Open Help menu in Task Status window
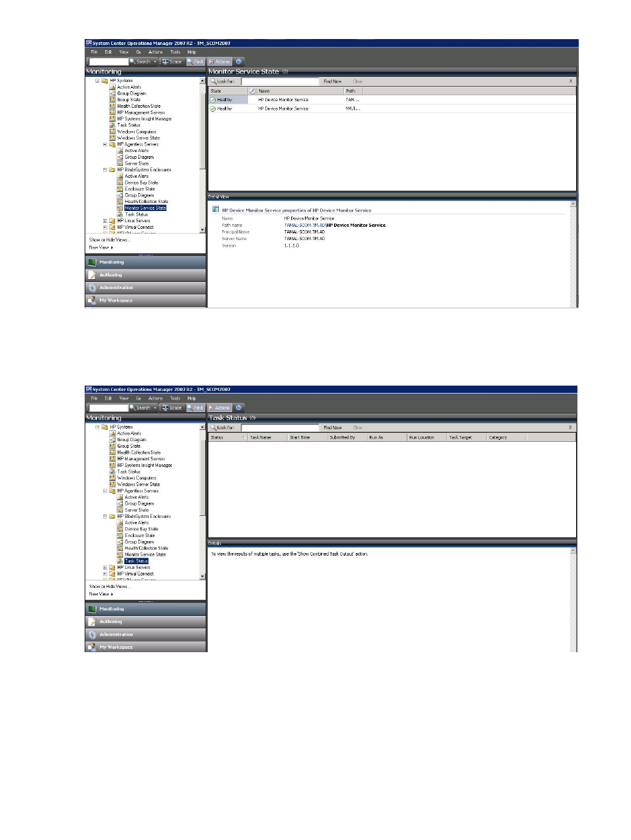Image resolution: width=631 pixels, height=840 pixels. 191,398
